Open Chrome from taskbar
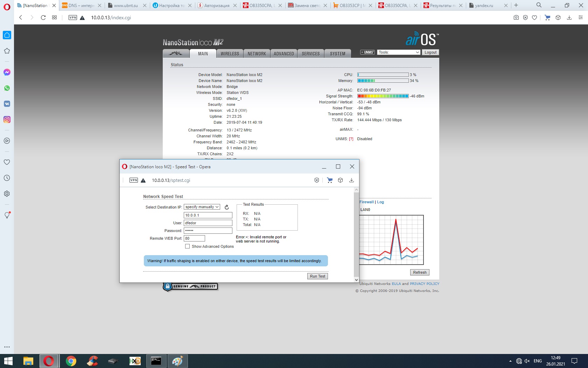The image size is (588, 368). pos(71,361)
